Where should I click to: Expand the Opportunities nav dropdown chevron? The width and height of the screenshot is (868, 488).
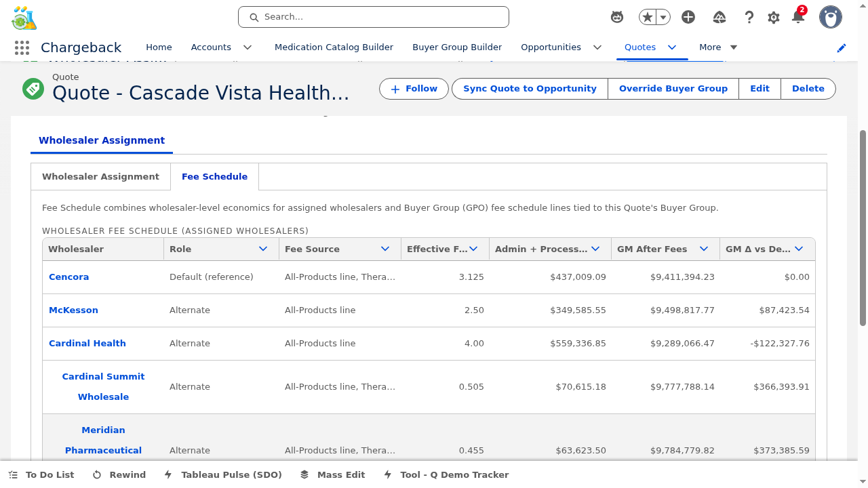[x=597, y=47]
